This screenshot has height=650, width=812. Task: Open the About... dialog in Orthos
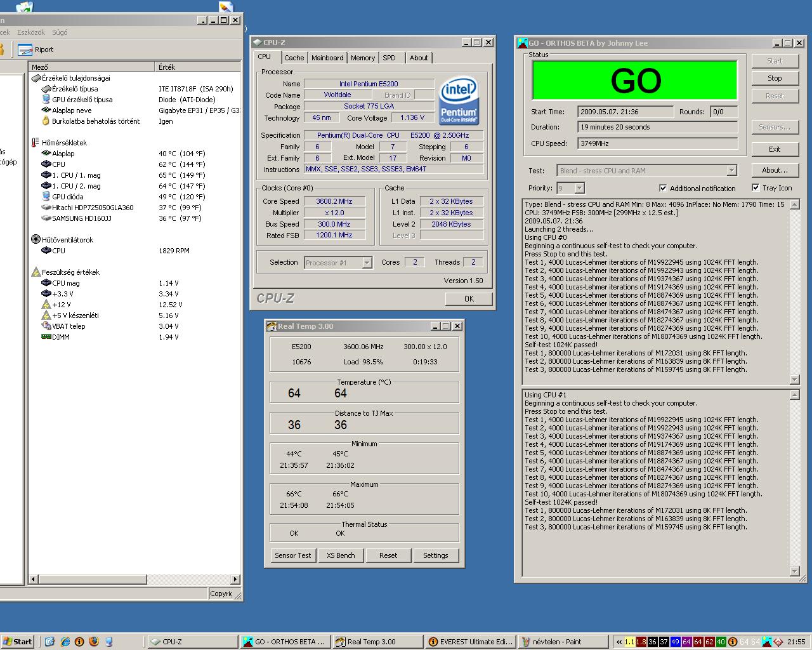[x=775, y=170]
